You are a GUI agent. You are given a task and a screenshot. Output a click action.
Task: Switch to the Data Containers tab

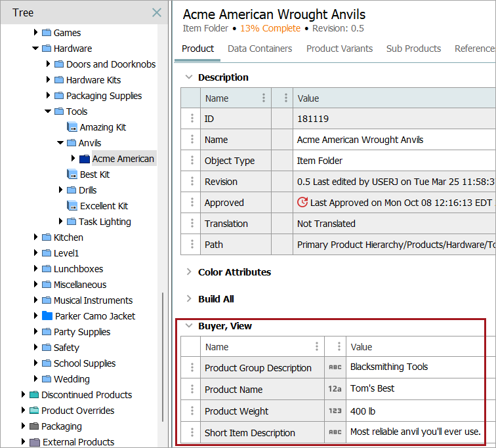[260, 49]
